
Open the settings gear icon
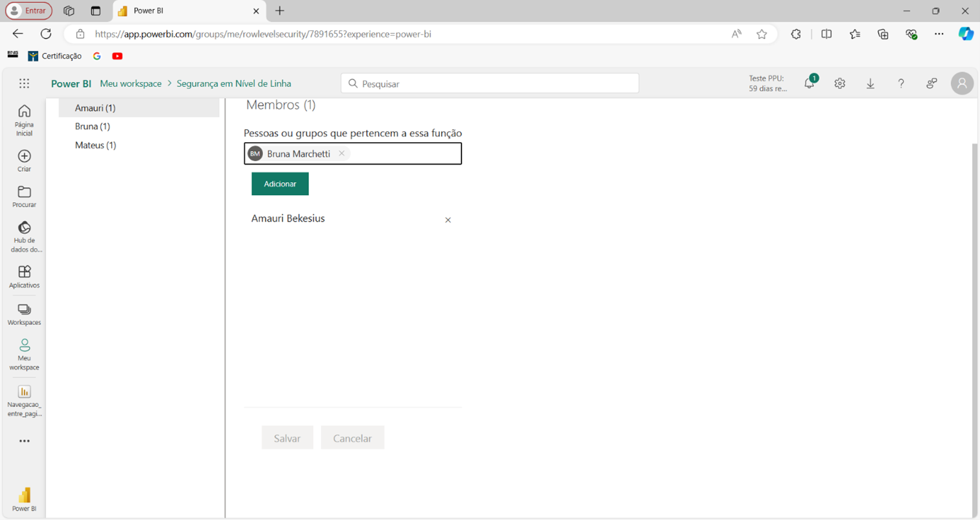coord(840,83)
